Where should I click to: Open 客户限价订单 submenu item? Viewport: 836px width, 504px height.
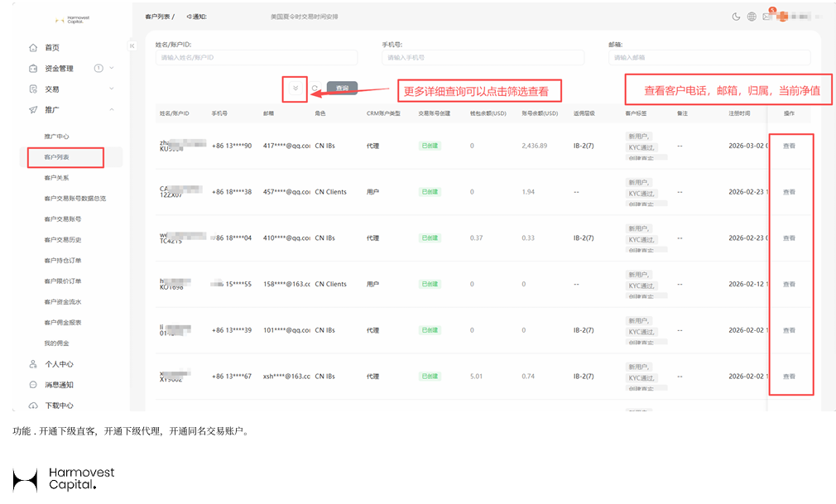(63, 281)
